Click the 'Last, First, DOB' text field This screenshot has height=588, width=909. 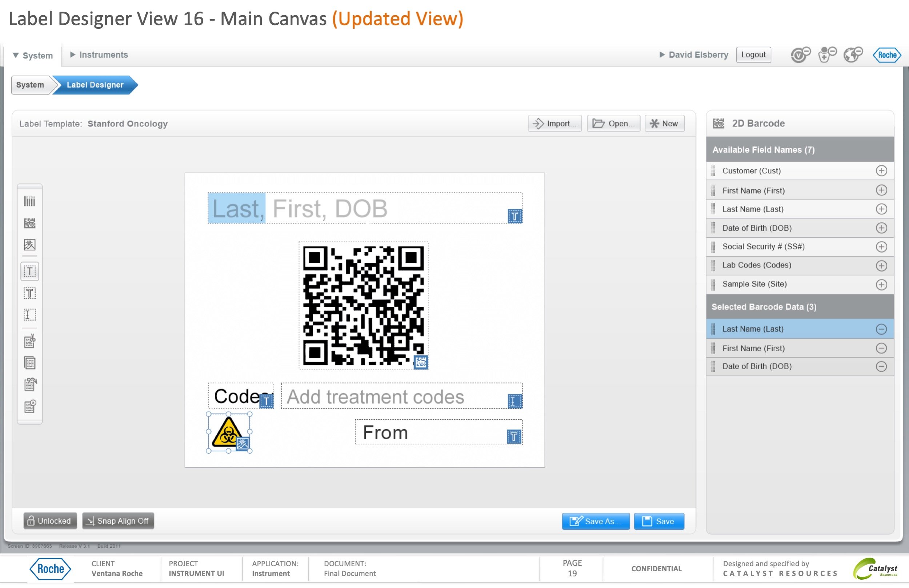coord(365,208)
